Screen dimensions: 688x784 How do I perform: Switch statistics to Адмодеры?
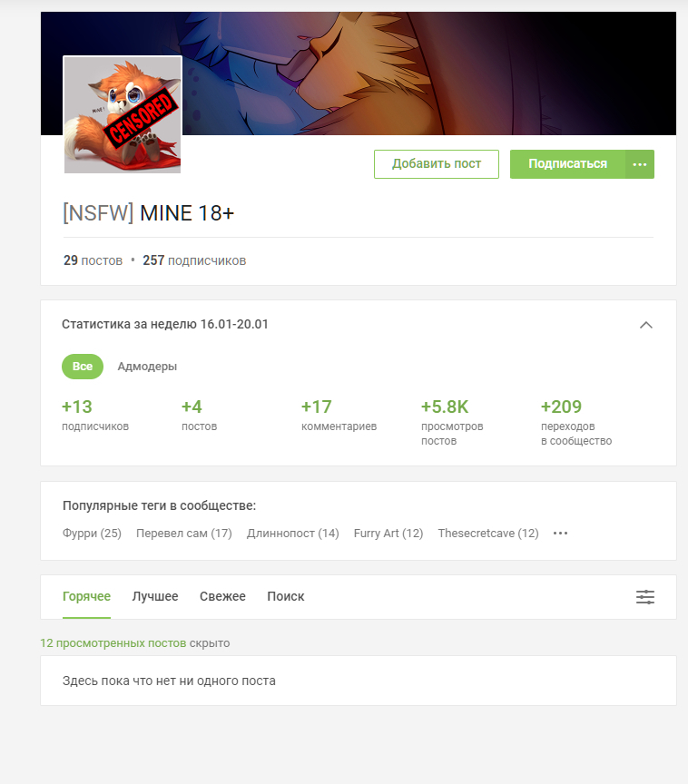point(147,367)
